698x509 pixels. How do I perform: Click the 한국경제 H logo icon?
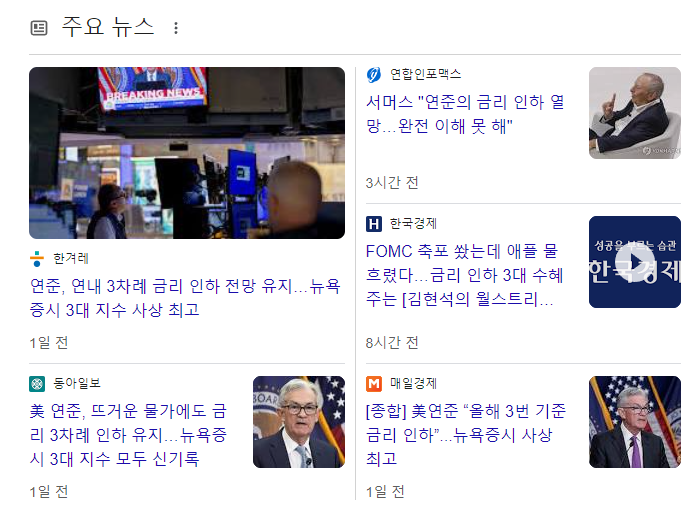[373, 224]
